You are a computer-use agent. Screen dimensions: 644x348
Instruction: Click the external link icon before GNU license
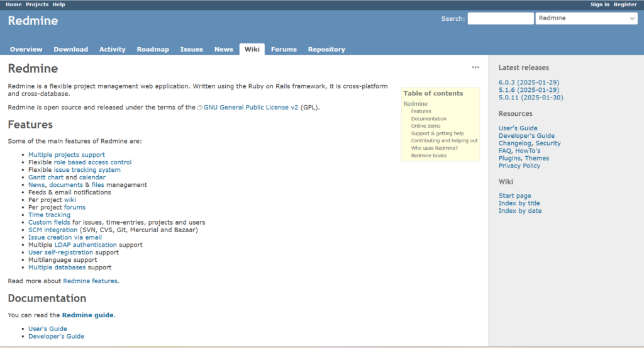coord(200,108)
